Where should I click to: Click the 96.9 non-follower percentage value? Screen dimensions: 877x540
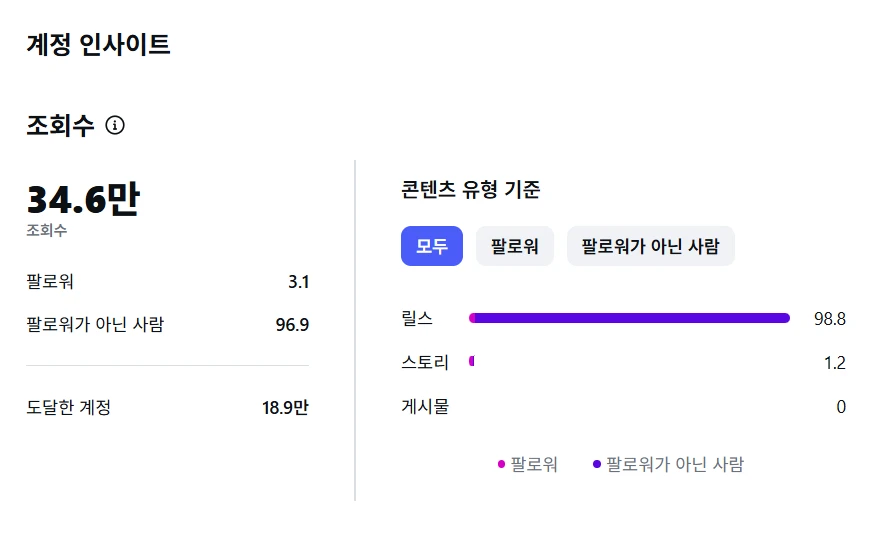tap(292, 324)
